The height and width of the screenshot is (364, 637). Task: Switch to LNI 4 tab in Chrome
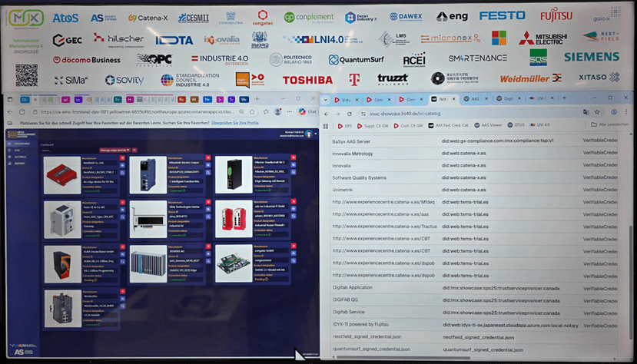[542, 98]
